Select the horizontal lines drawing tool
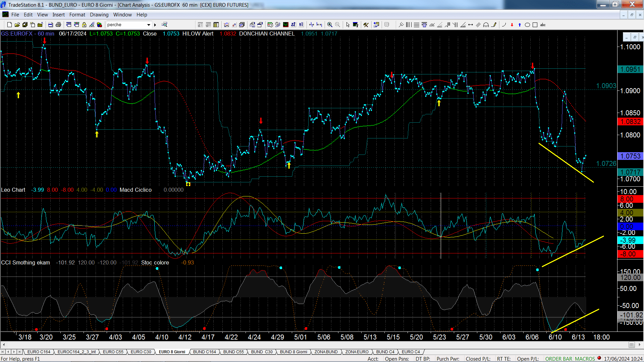Image resolution: width=644 pixels, height=362 pixels. coord(416,25)
